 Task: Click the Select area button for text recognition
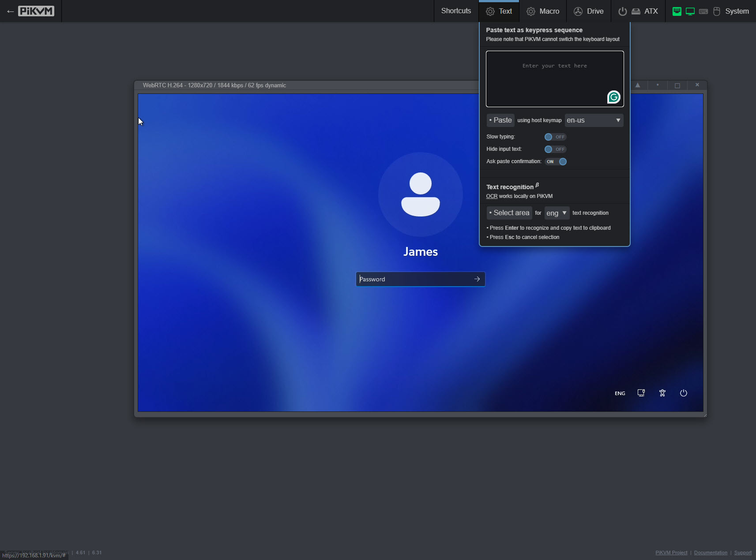[508, 213]
